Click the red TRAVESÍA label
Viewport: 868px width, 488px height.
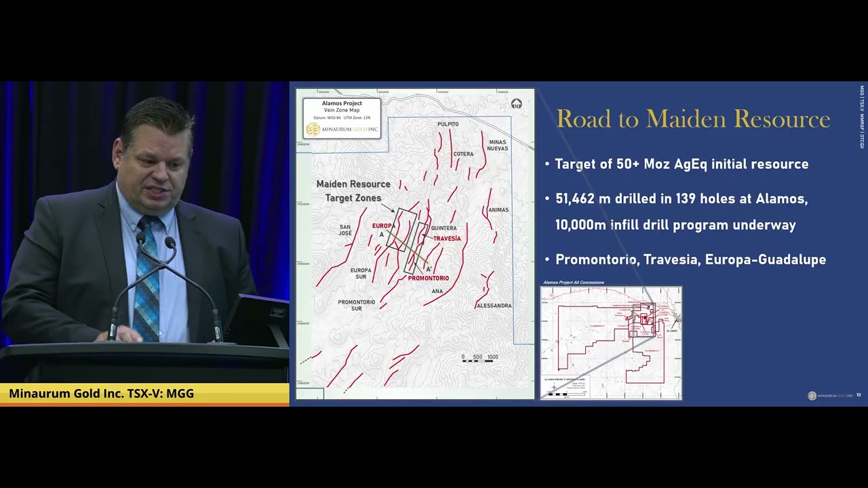(447, 239)
